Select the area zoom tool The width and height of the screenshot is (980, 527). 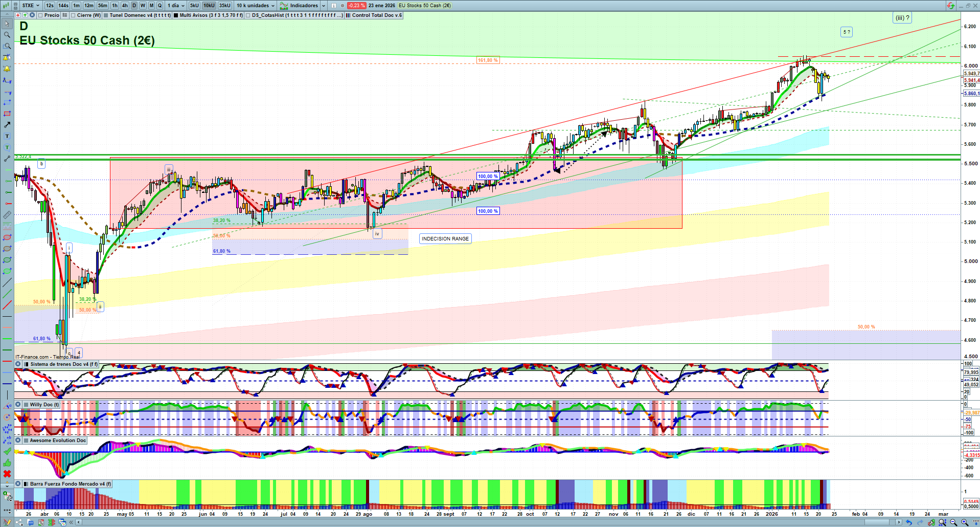pos(7,46)
